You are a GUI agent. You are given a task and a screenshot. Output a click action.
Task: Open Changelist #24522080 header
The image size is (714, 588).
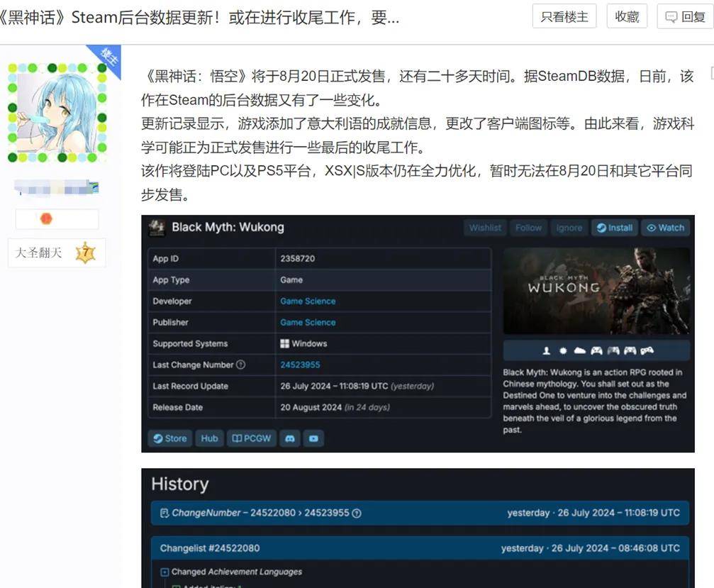(420, 548)
